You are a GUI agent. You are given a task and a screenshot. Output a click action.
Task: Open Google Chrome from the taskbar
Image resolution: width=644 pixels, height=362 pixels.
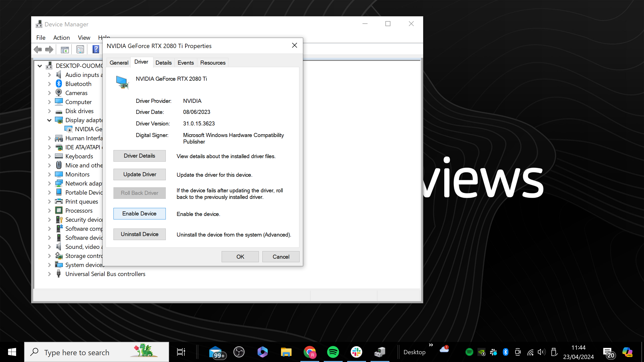310,352
